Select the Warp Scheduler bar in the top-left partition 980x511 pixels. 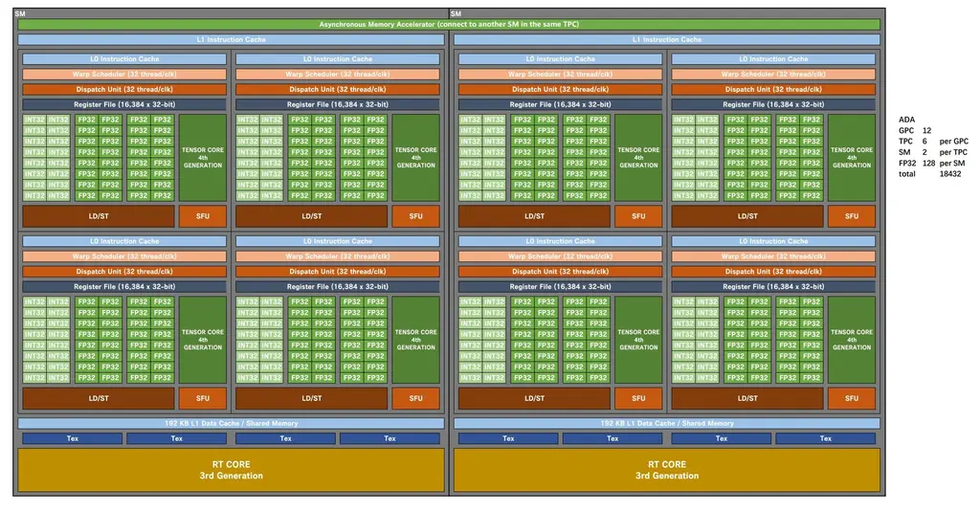pos(124,74)
